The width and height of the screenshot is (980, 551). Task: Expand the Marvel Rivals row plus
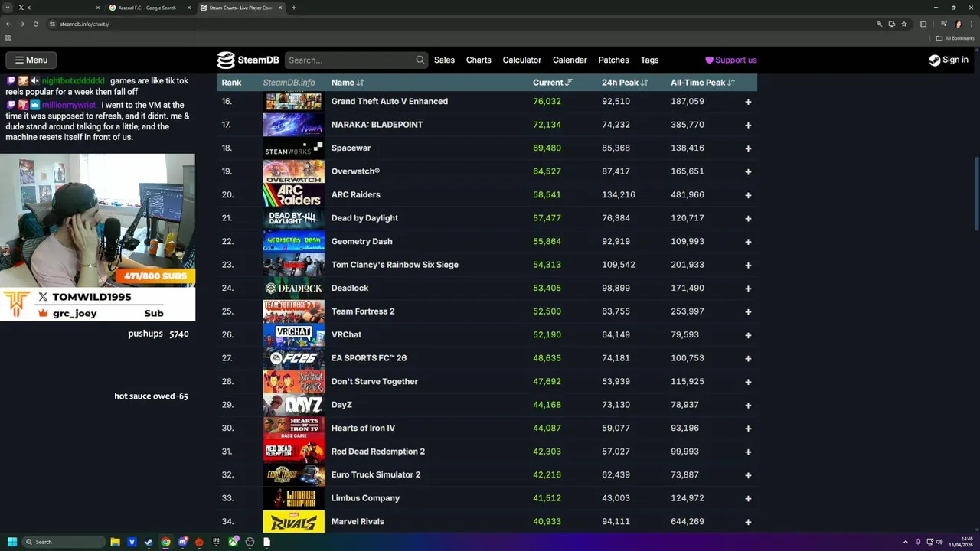[748, 522]
